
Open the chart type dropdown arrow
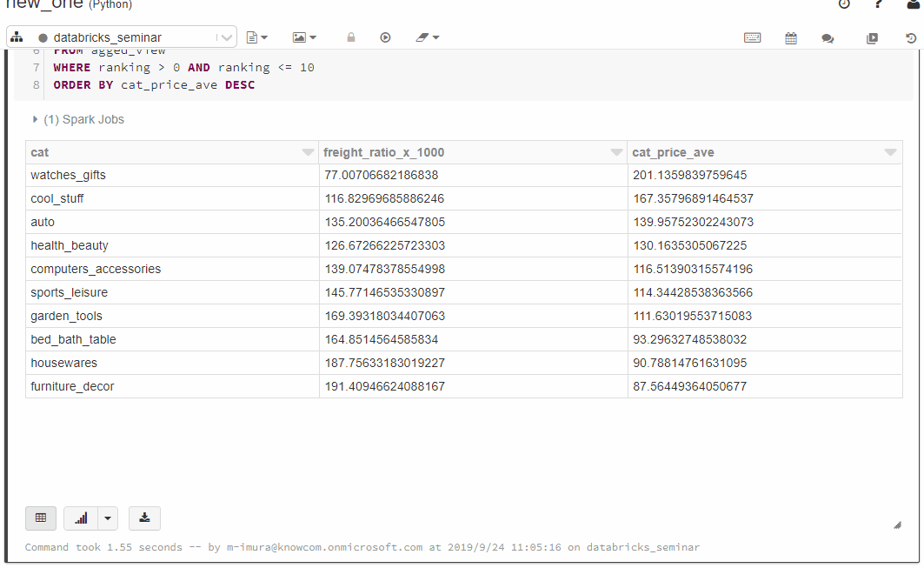[x=107, y=518]
